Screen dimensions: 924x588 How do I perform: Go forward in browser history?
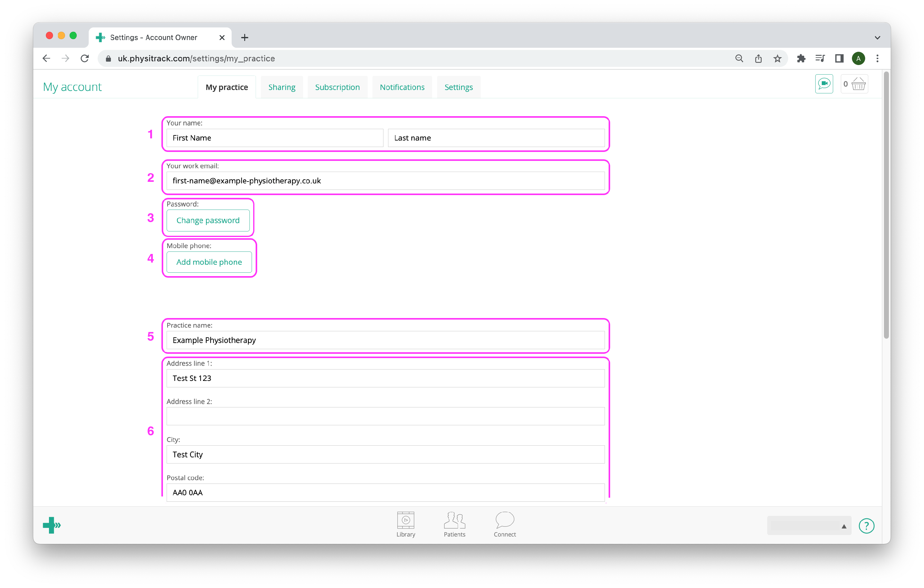(x=66, y=58)
